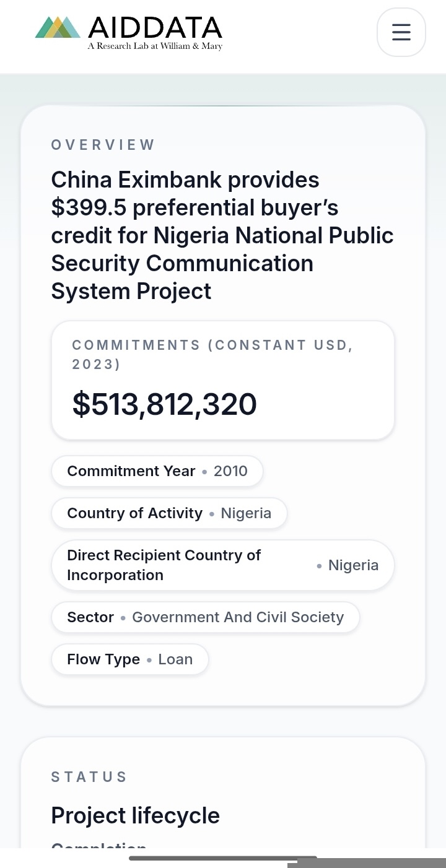446x868 pixels.
Task: Click the China Eximbank project title
Action: 222,235
